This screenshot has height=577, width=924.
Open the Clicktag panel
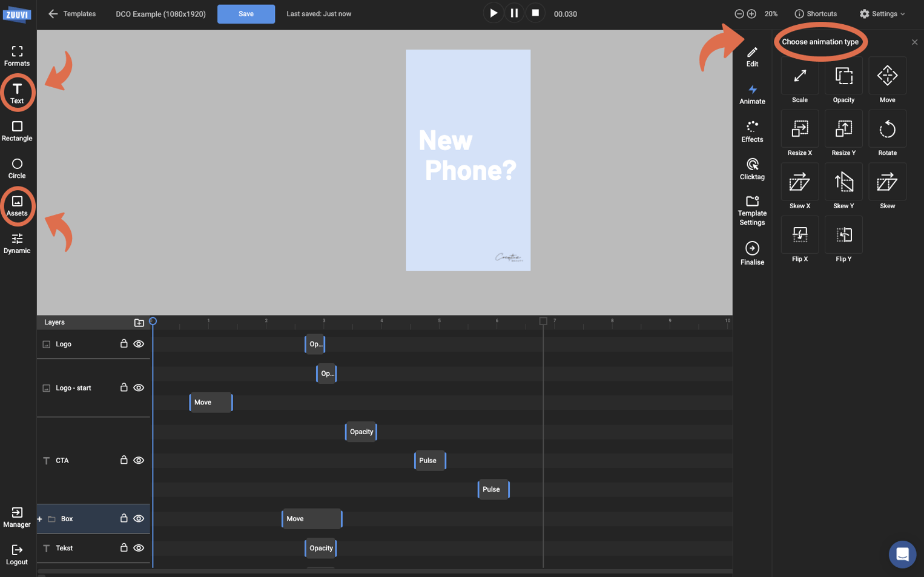coord(752,168)
